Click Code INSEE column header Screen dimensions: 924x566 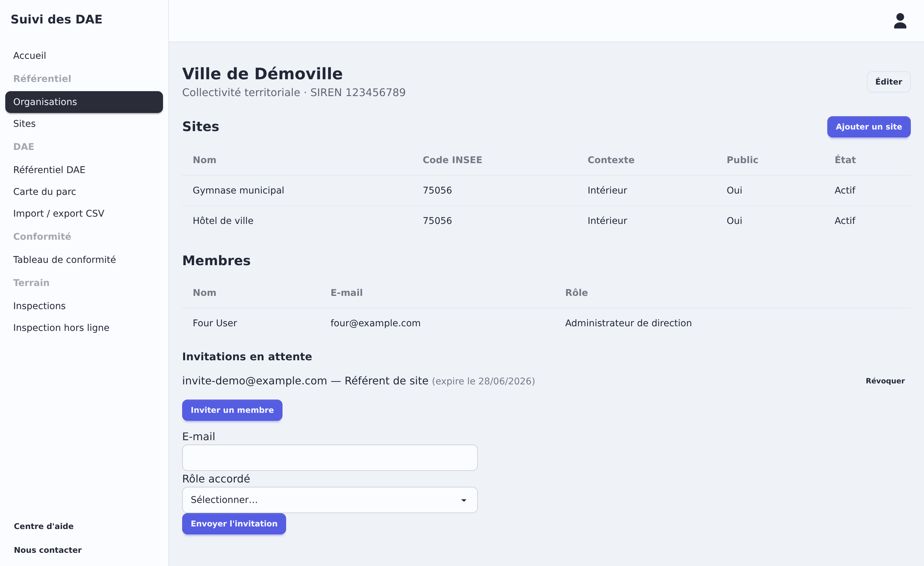(452, 160)
